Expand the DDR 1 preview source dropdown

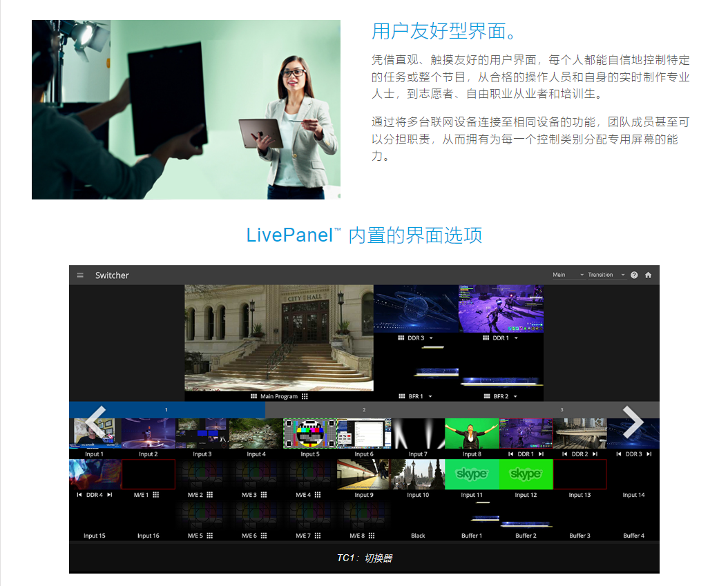tap(516, 338)
